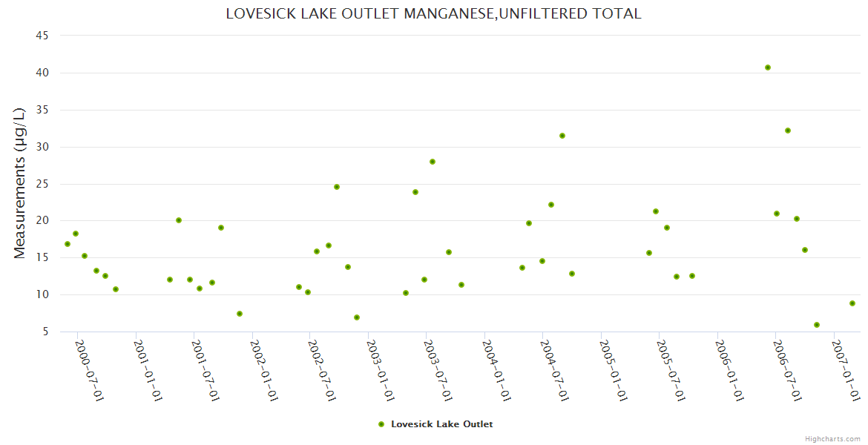Click the y-axis value 30
Image resolution: width=868 pixels, height=445 pixels.
[x=42, y=148]
